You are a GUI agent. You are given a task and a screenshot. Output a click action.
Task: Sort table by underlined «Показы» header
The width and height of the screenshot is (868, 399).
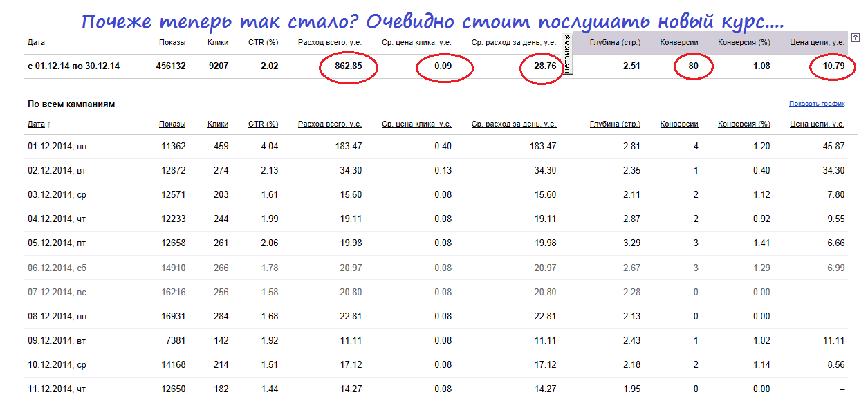[172, 124]
